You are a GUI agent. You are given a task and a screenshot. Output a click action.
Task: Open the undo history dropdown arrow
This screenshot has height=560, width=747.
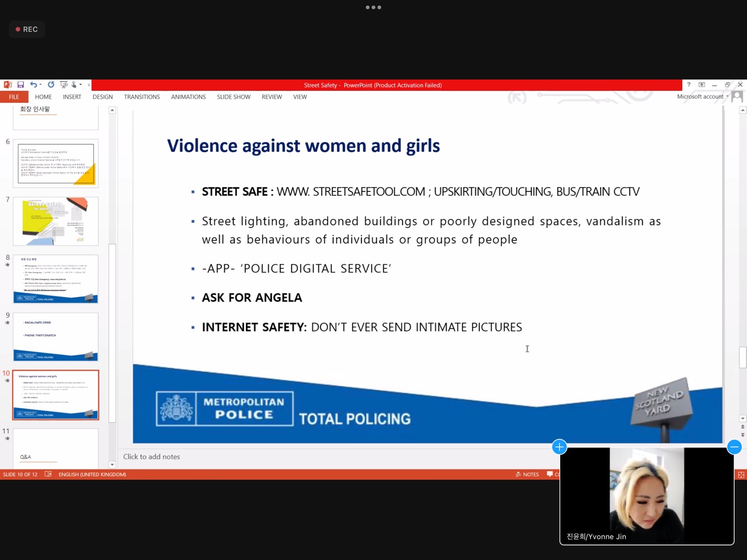(x=40, y=85)
